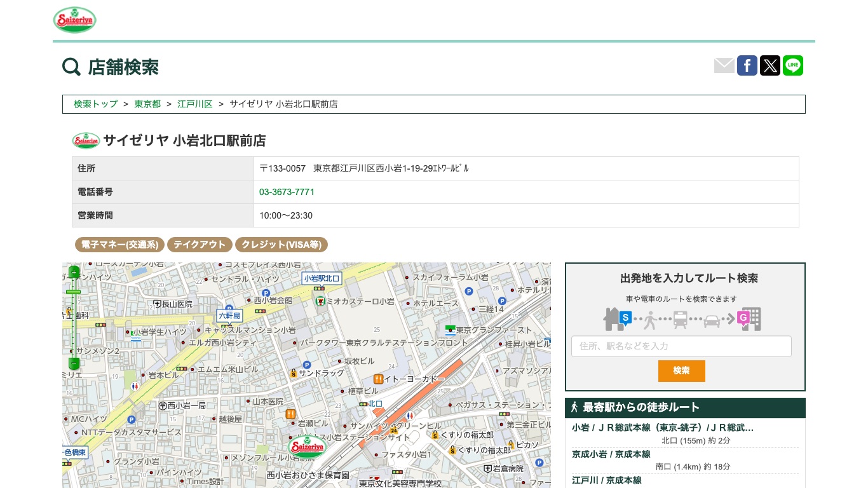Click the Saizeriya store marker on the map
The image size is (868, 488).
307,447
